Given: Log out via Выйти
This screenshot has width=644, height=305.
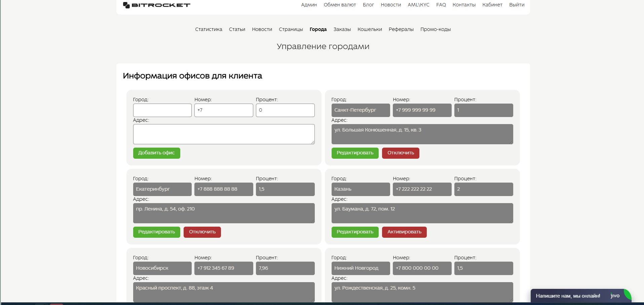Looking at the screenshot, I should [517, 5].
